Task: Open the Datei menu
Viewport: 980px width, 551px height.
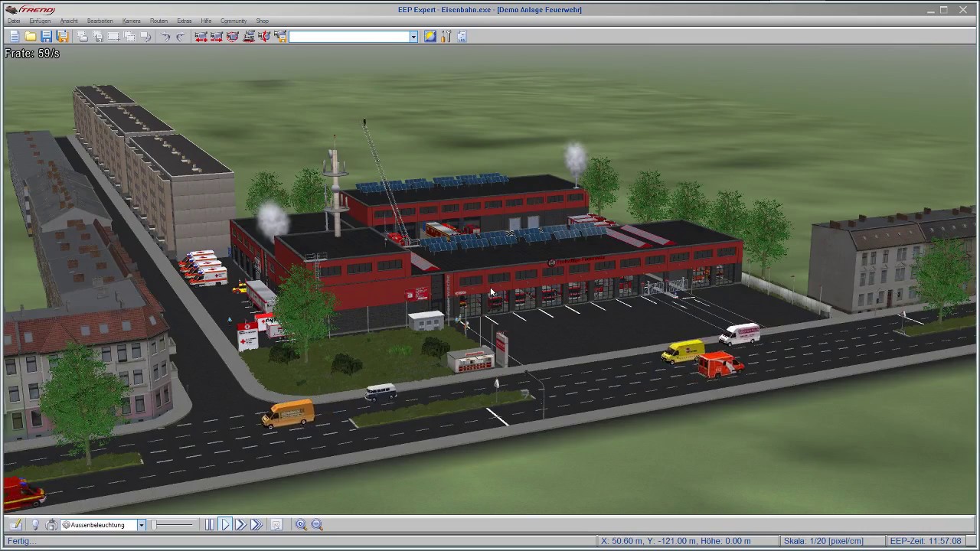Action: (x=14, y=21)
